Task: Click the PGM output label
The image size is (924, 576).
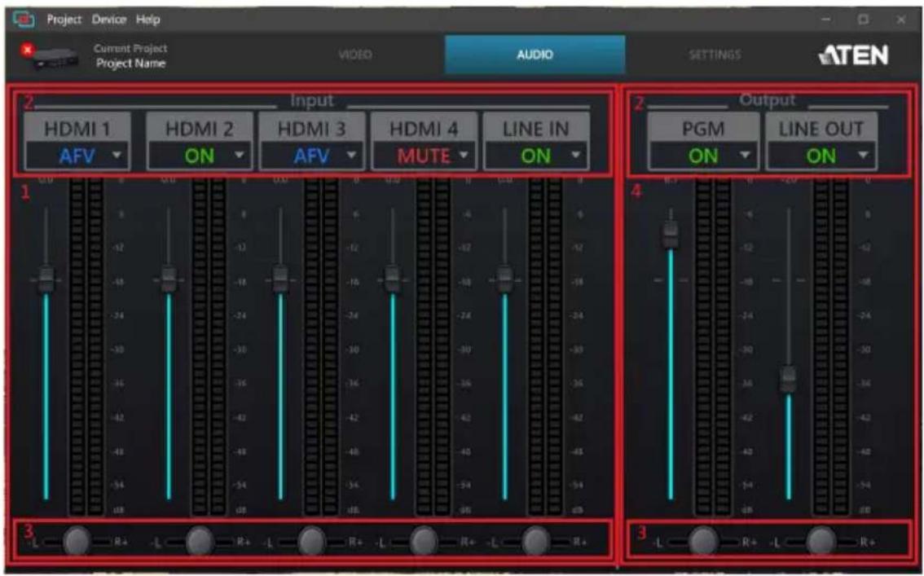Action: [x=703, y=129]
